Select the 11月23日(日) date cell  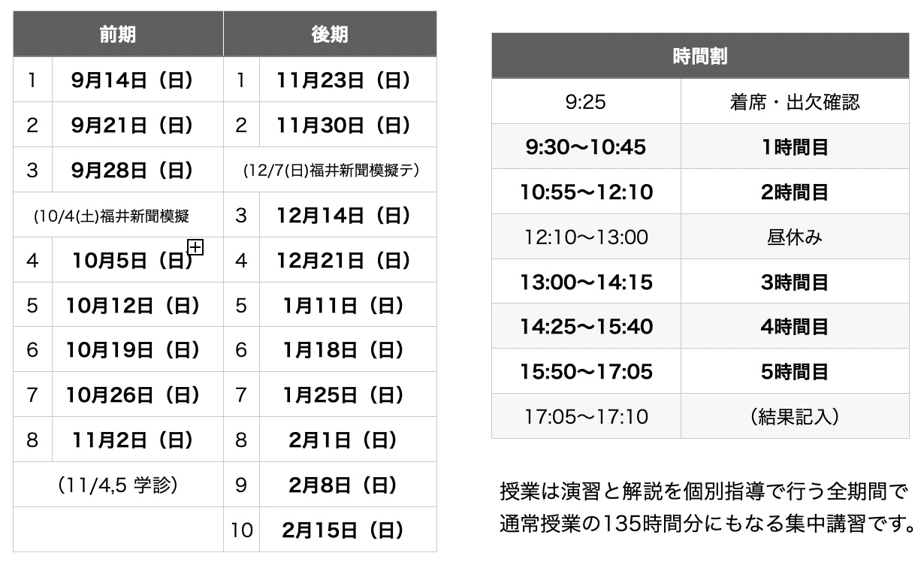pyautogui.click(x=343, y=80)
